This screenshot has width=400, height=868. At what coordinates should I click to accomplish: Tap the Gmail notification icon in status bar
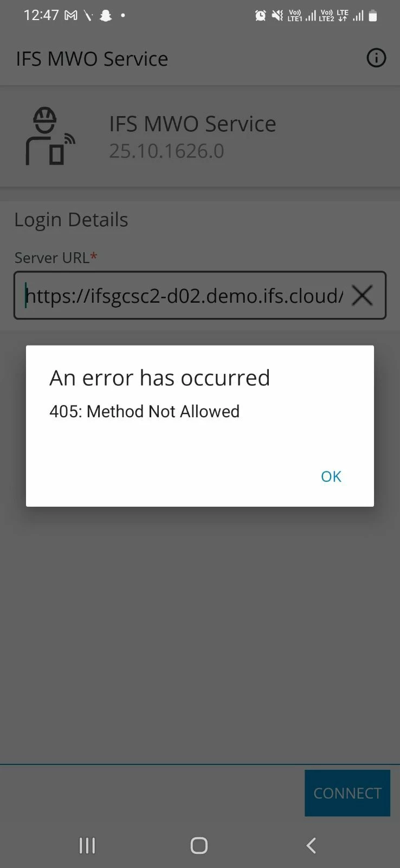(x=70, y=16)
